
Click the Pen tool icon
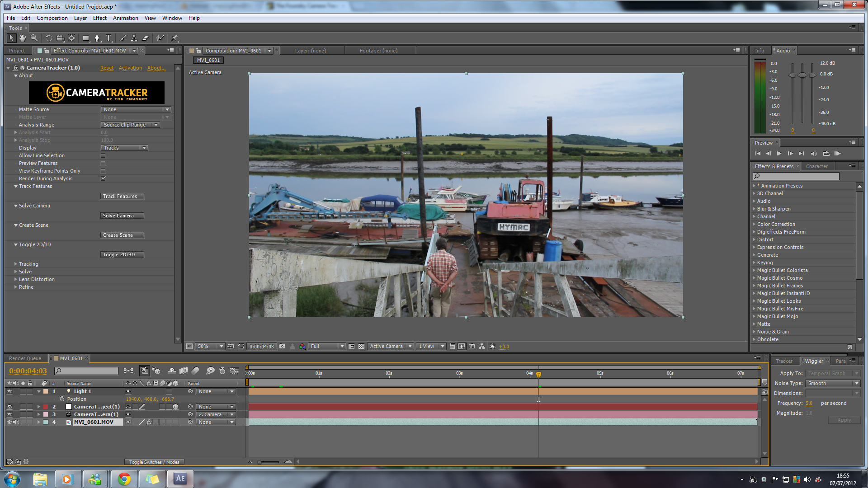pos(97,38)
